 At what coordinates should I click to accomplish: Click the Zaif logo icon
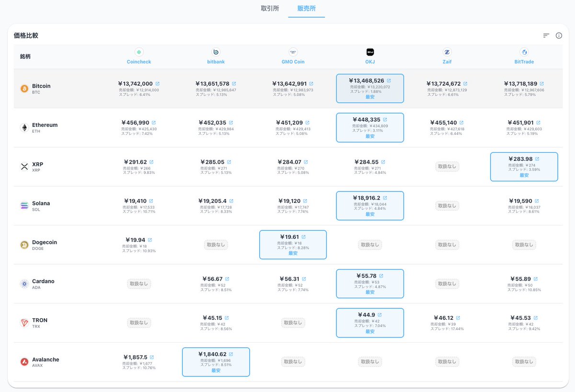point(447,52)
